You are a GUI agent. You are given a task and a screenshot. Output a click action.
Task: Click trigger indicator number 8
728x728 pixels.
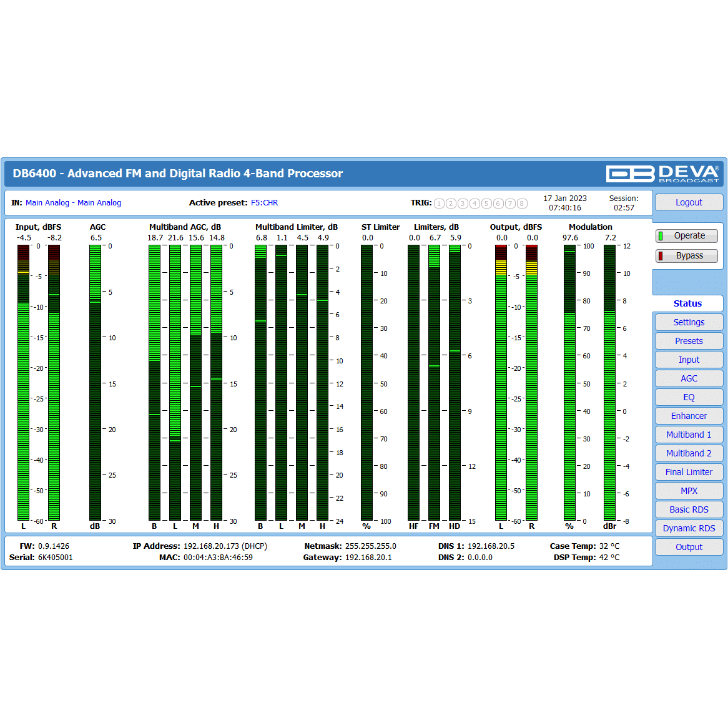522,204
